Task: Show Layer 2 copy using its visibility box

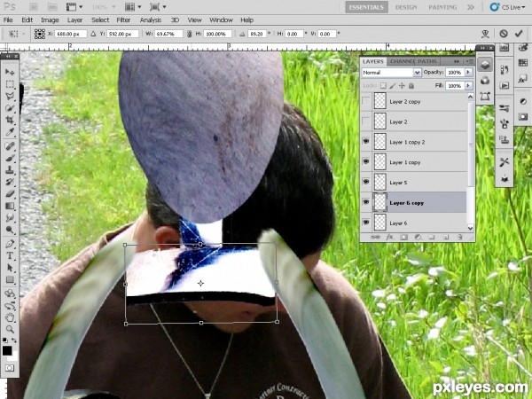Action: (366, 101)
